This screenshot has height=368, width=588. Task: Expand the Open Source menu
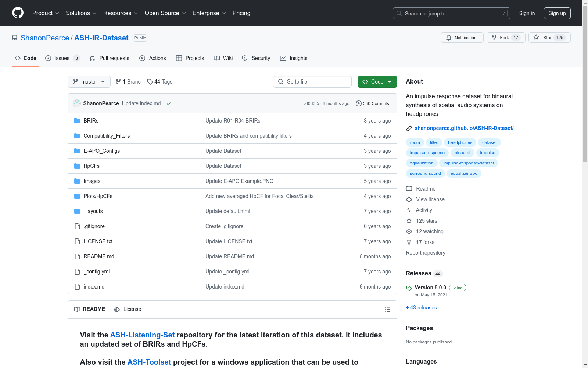pos(165,13)
